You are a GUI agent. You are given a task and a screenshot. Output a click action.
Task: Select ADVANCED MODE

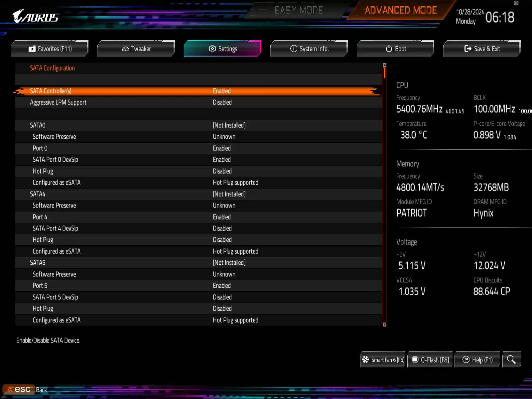click(x=401, y=10)
